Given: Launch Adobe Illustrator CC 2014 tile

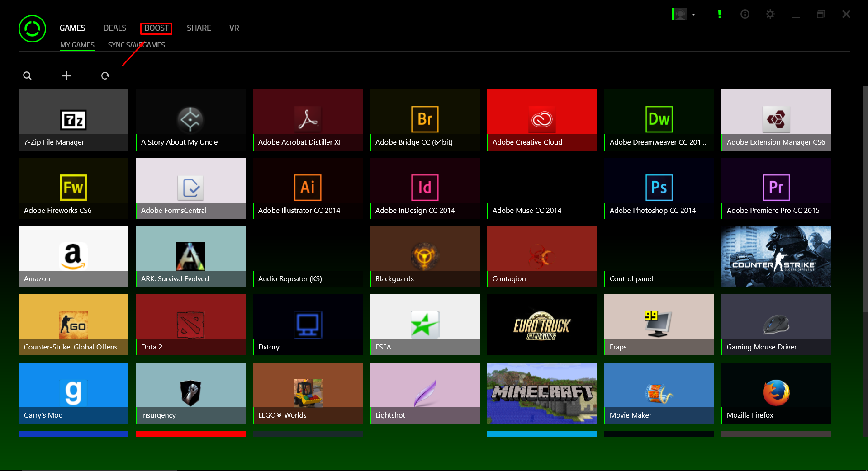Looking at the screenshot, I should [x=308, y=188].
